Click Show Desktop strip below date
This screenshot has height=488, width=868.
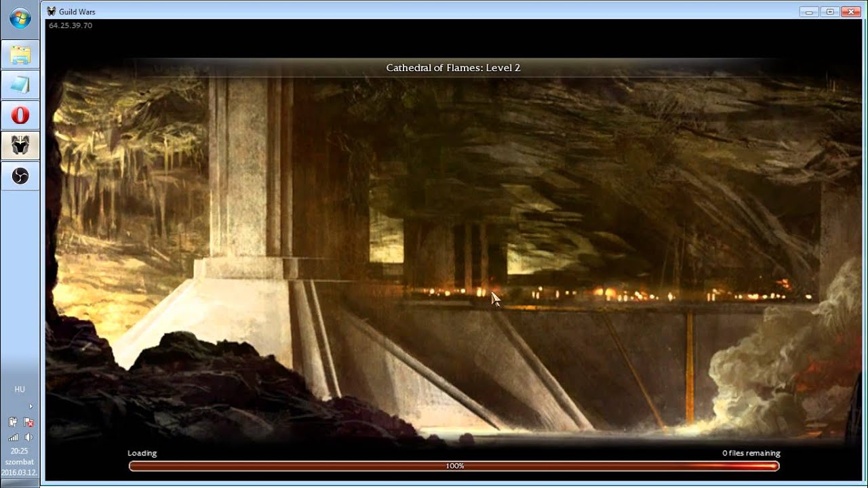pyautogui.click(x=20, y=483)
